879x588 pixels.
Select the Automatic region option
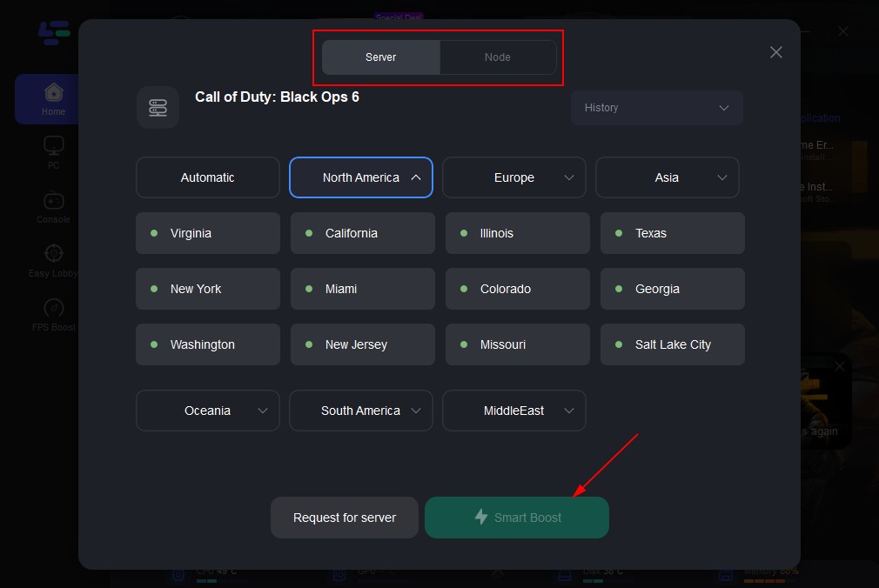tap(207, 177)
